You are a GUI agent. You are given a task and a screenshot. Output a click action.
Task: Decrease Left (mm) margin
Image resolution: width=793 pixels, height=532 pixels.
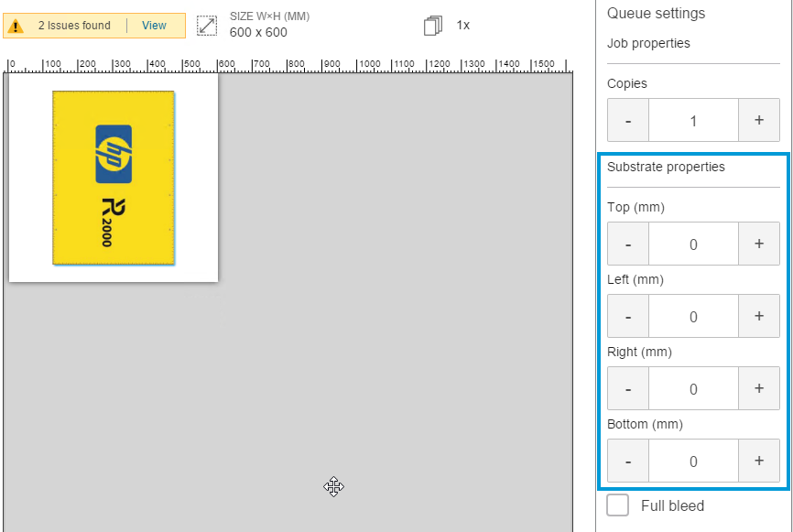click(x=628, y=316)
